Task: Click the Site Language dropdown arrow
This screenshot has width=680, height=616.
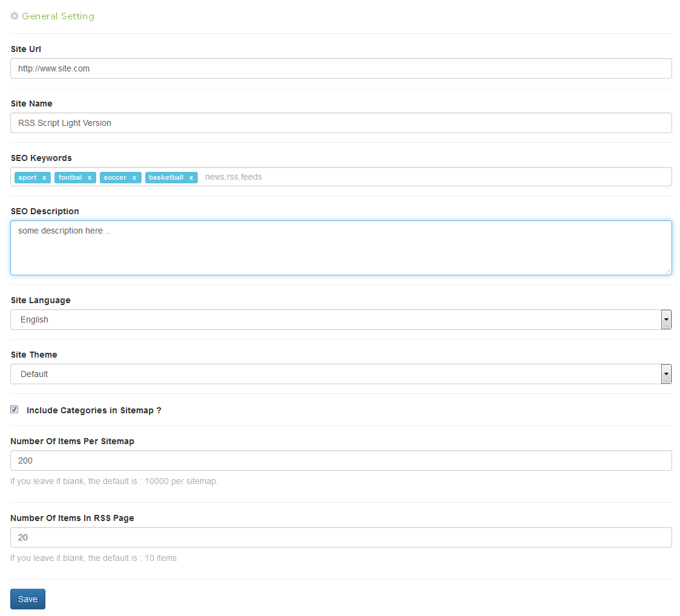Action: pos(666,319)
